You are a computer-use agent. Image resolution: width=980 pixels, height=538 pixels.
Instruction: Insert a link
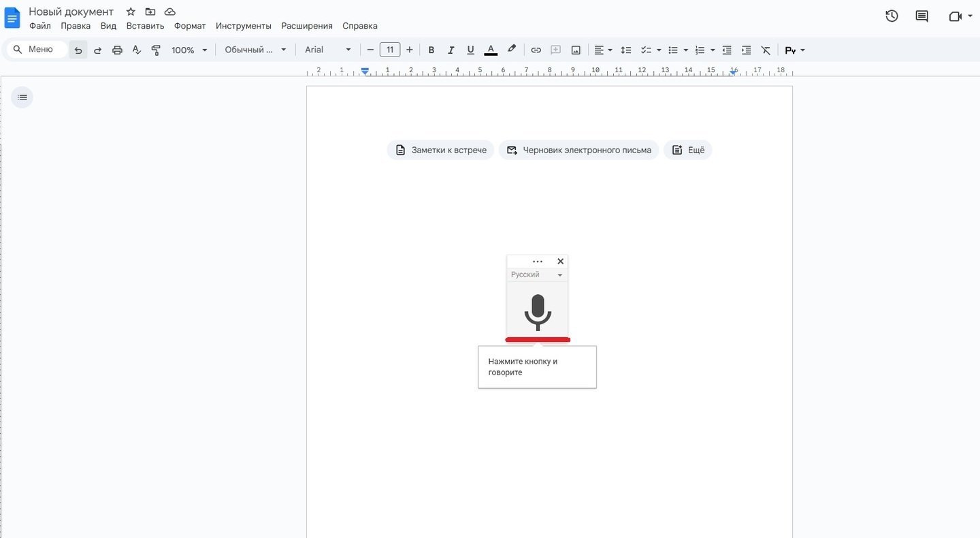(x=536, y=50)
